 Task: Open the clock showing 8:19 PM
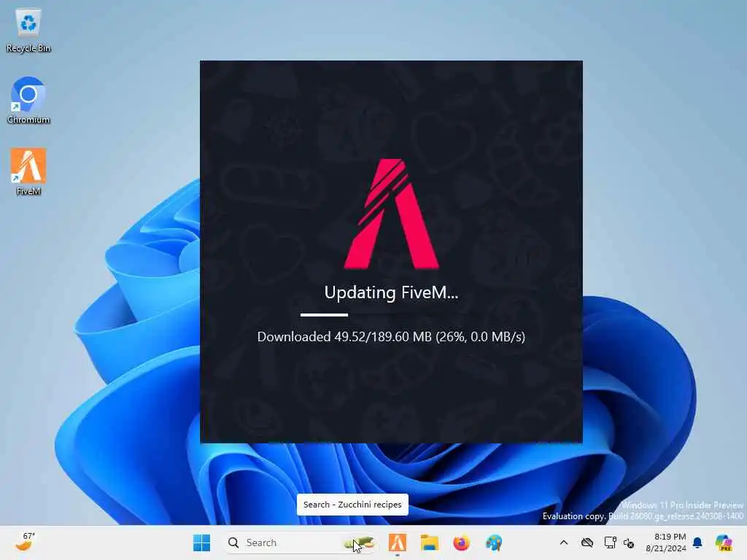click(665, 542)
